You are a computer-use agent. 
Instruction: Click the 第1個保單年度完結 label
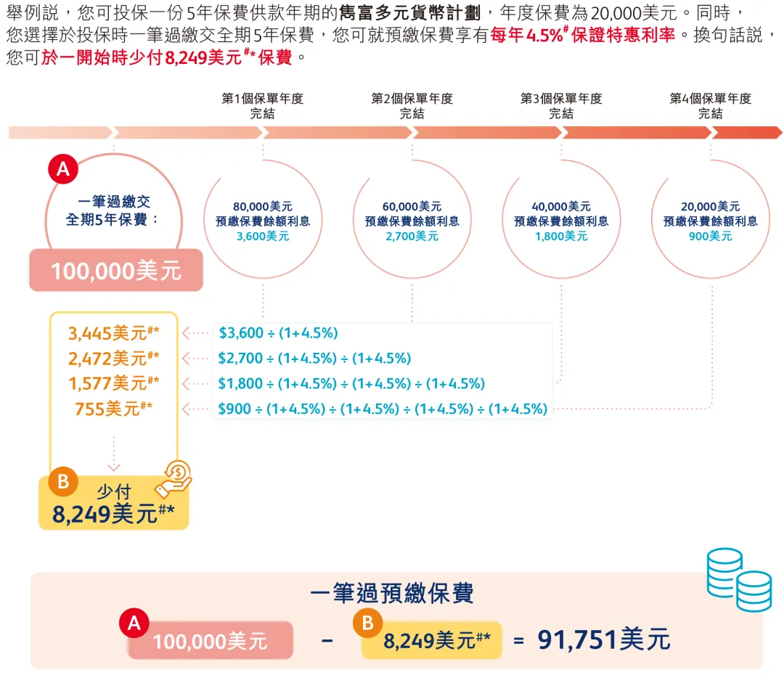(263, 105)
